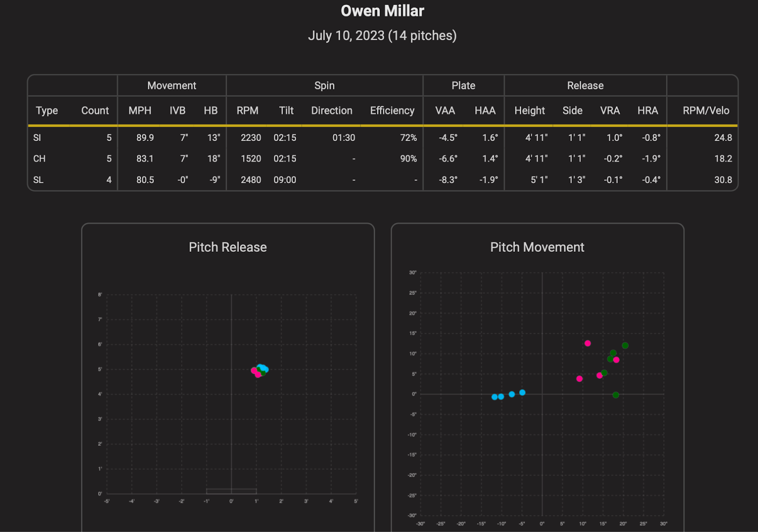Click the Efficiency column header

point(392,111)
